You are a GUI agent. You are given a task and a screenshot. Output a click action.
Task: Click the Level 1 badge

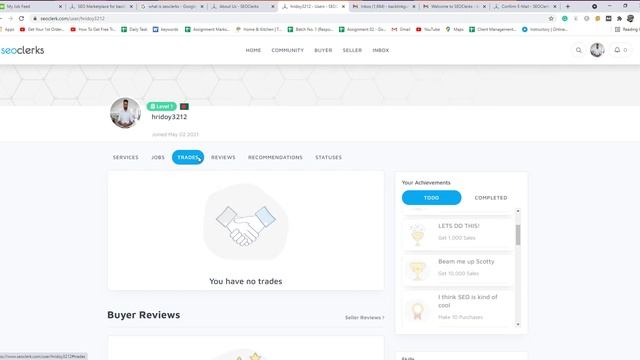[162, 107]
